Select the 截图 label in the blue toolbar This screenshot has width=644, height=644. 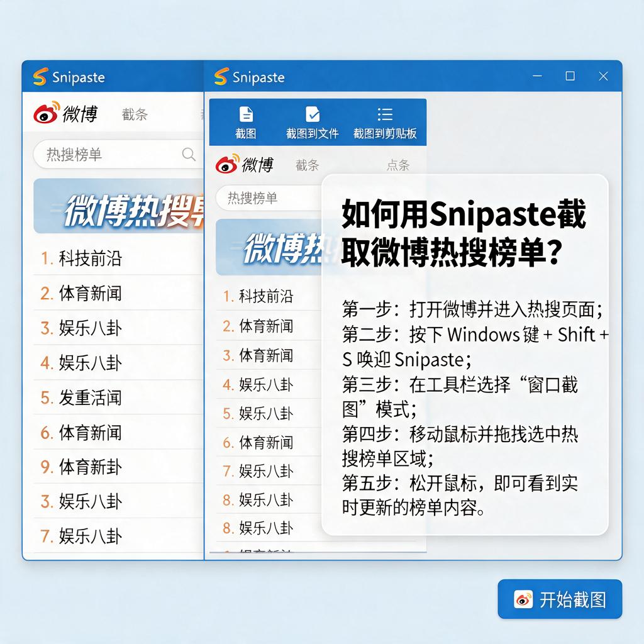(246, 133)
